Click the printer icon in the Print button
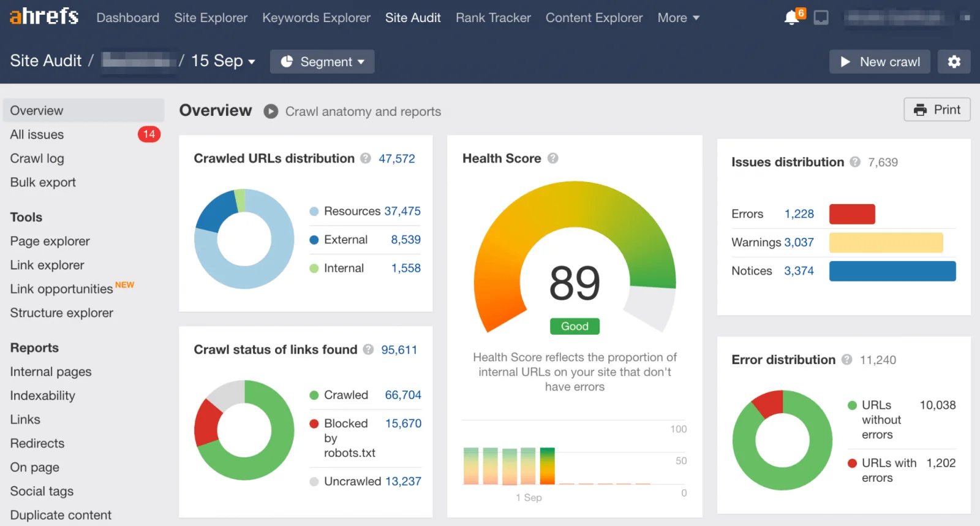The width and height of the screenshot is (980, 526). pyautogui.click(x=920, y=110)
